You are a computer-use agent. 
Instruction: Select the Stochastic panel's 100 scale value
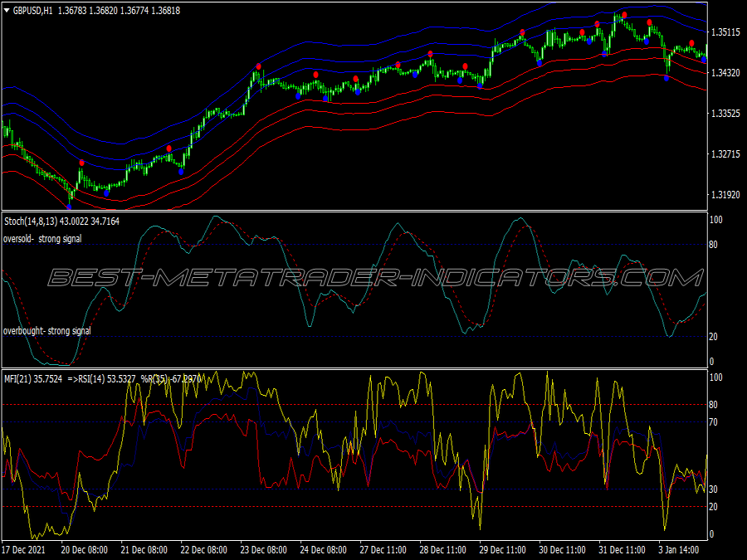click(716, 220)
